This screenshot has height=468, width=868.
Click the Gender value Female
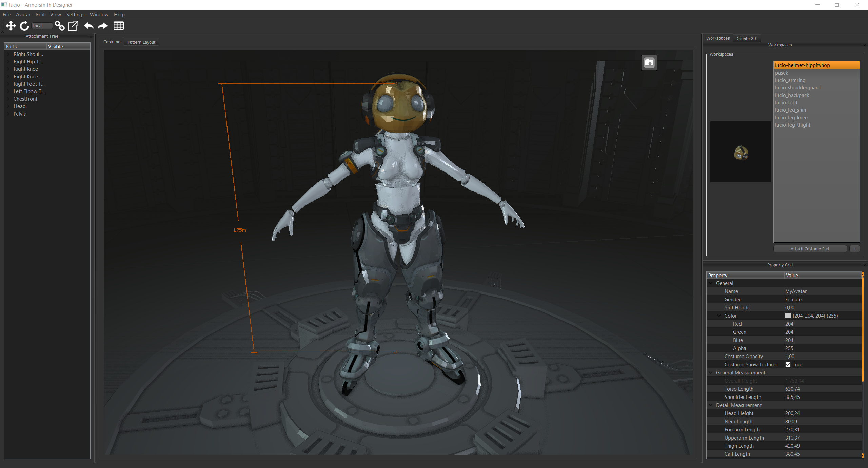click(823, 299)
